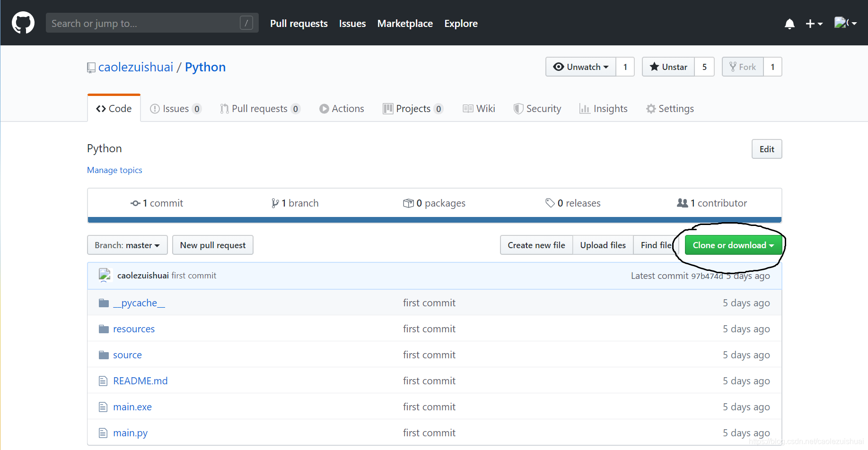Click New pull request
Viewport: 868px width, 450px height.
coord(213,245)
